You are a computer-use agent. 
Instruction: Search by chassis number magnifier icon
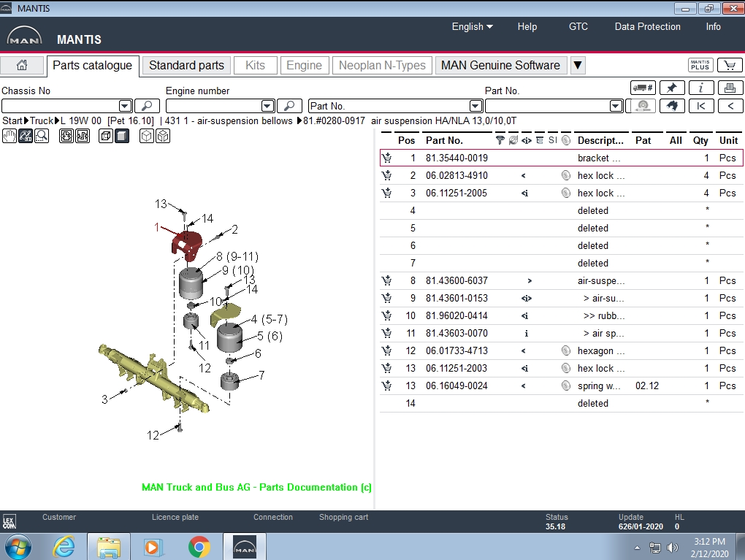(x=147, y=106)
